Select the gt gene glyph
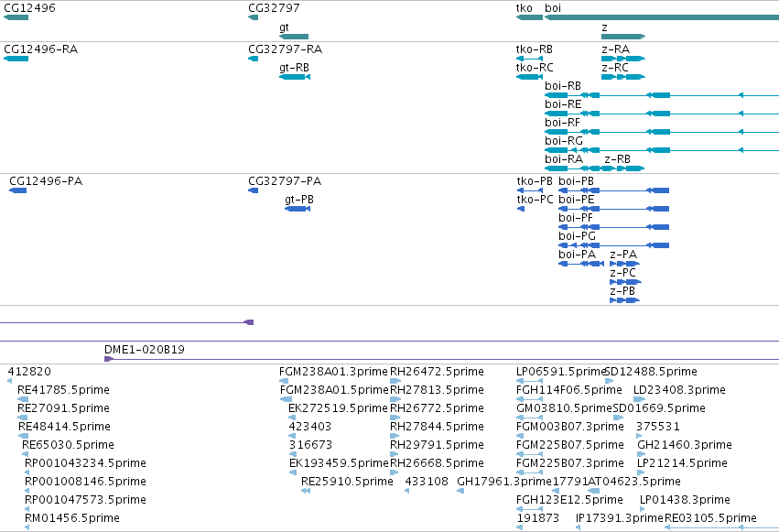Viewport: 779px width, 532px height. pos(294,37)
